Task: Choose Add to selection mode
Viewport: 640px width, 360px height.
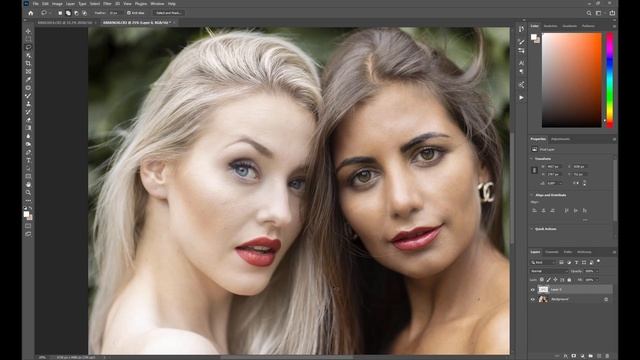Action: tap(68, 13)
